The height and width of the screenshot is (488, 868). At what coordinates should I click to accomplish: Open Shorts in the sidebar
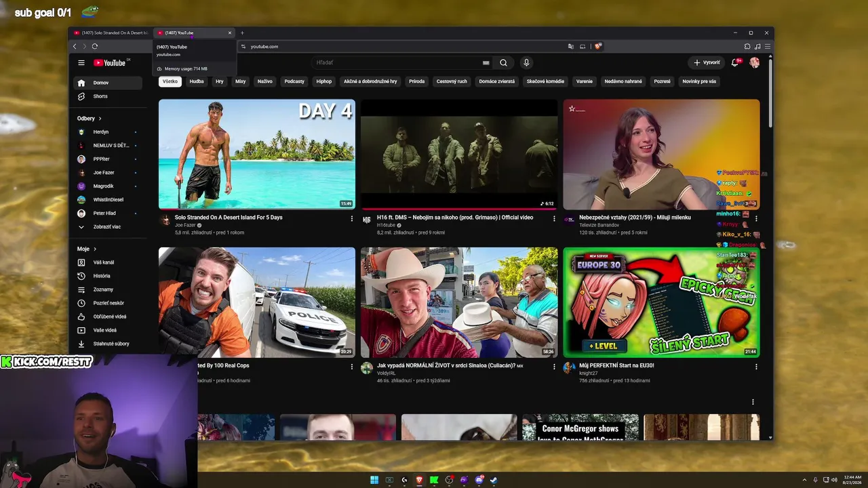point(108,96)
